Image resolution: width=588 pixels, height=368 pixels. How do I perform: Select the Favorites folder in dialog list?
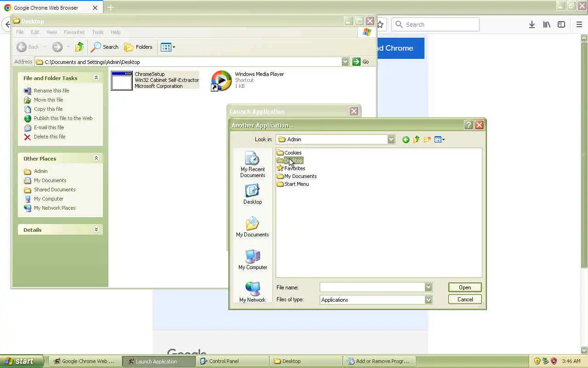pyautogui.click(x=291, y=168)
